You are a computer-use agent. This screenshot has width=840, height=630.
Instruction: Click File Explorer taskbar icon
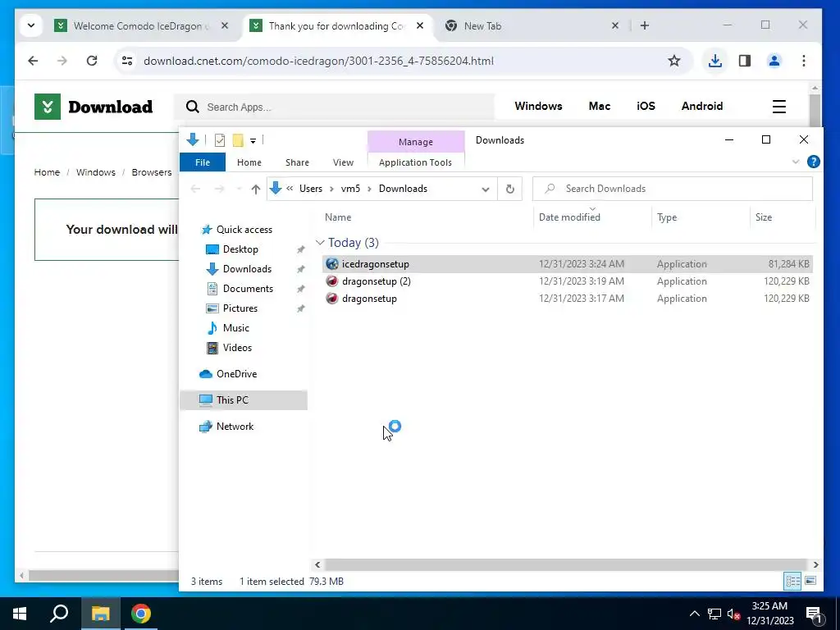click(100, 614)
